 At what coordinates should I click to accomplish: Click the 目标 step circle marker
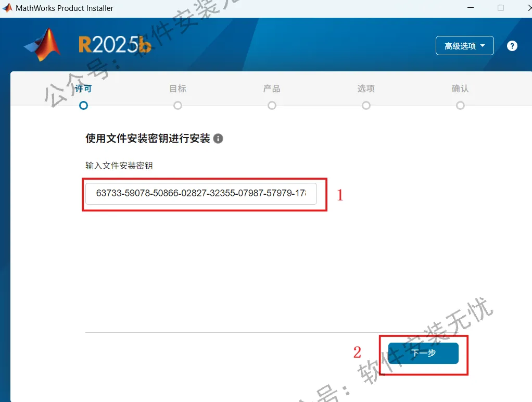(178, 106)
